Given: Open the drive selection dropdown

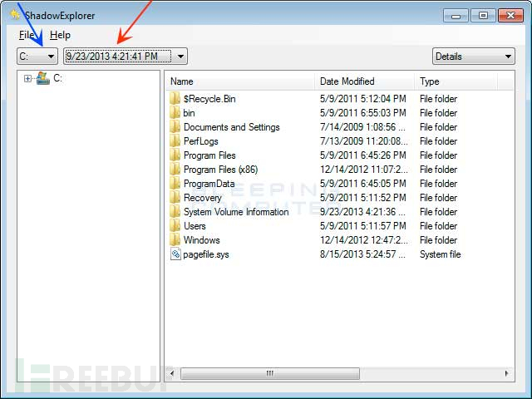Looking at the screenshot, I should pyautogui.click(x=37, y=56).
